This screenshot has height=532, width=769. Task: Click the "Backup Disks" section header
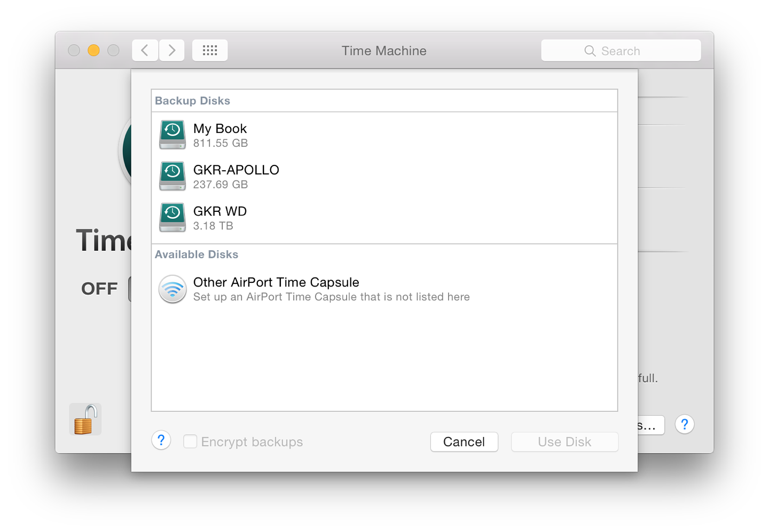coord(192,101)
